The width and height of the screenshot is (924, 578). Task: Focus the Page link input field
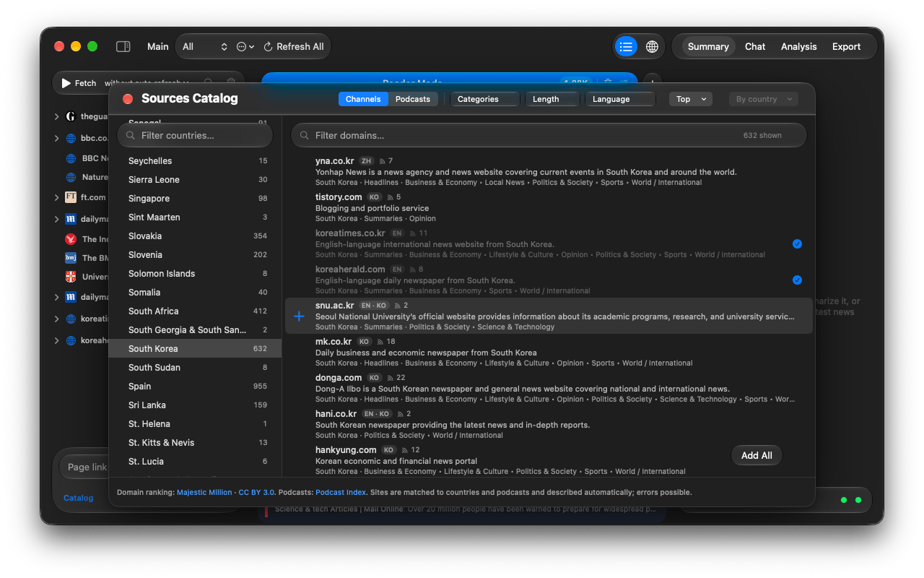pyautogui.click(x=85, y=467)
